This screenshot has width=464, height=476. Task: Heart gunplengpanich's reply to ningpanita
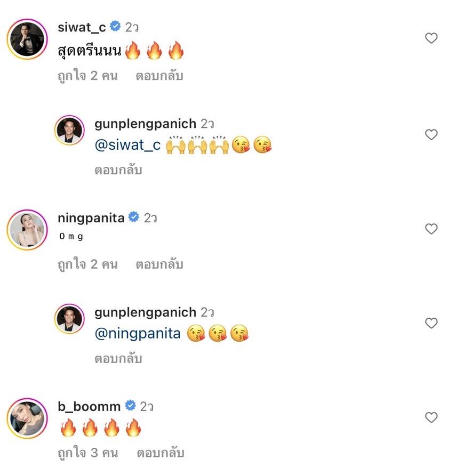click(431, 324)
